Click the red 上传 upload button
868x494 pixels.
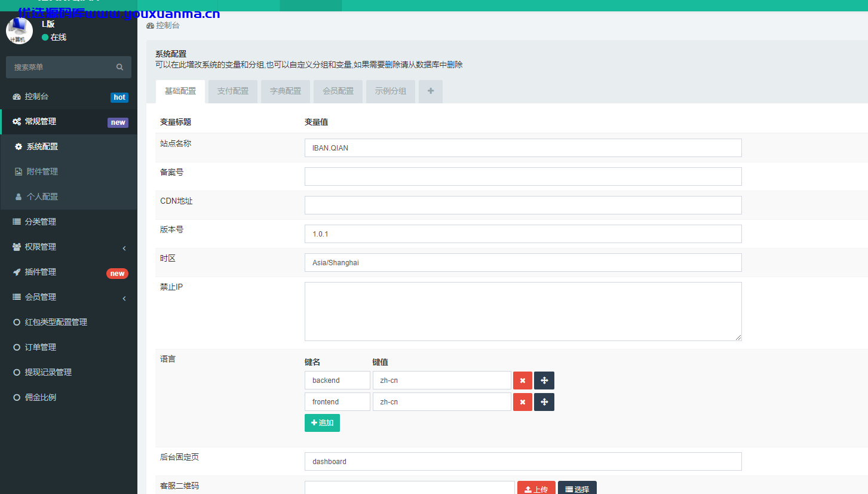(x=536, y=489)
